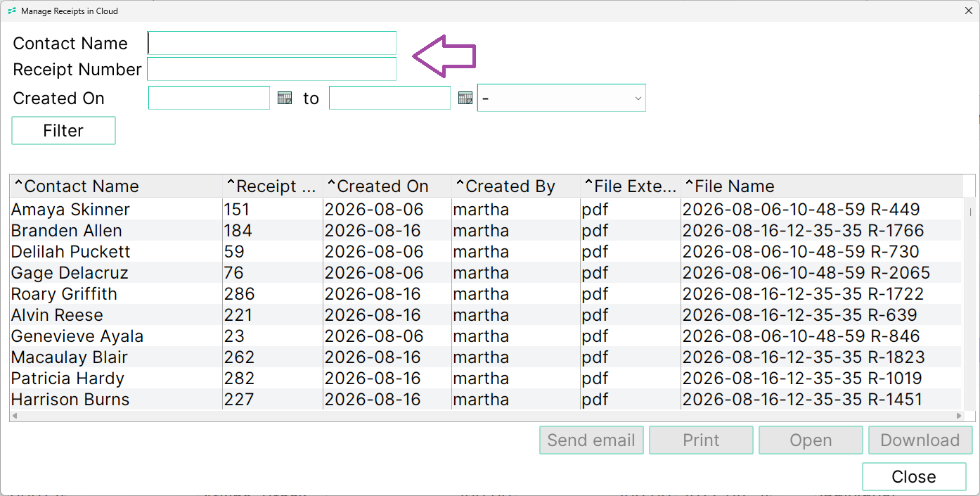This screenshot has width=980, height=496.
Task: Click file name ending R-1451
Action: click(802, 400)
